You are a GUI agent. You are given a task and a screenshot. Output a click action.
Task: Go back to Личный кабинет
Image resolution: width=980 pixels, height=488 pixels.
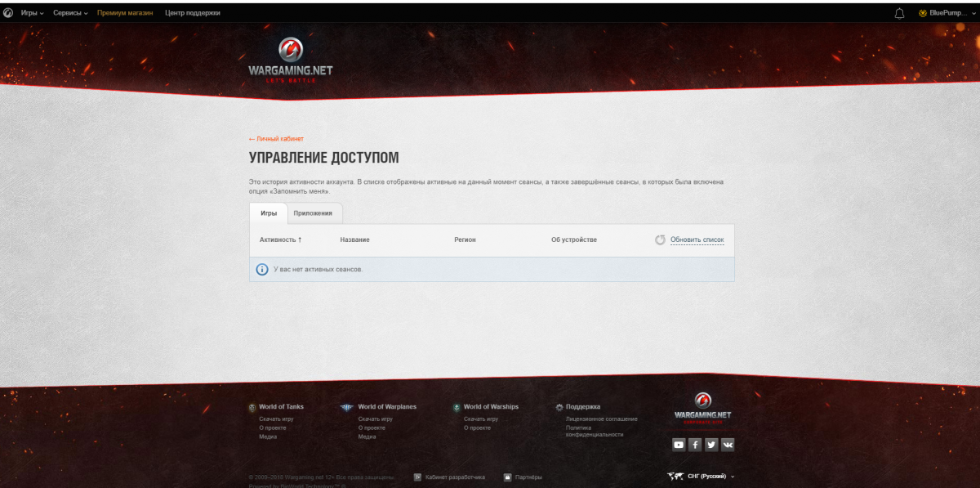tap(276, 139)
